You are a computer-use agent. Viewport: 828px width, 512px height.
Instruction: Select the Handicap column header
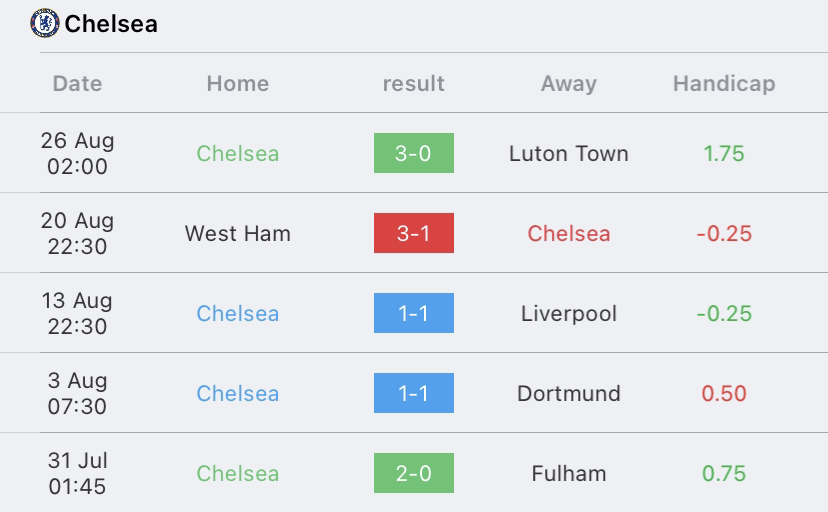[724, 83]
